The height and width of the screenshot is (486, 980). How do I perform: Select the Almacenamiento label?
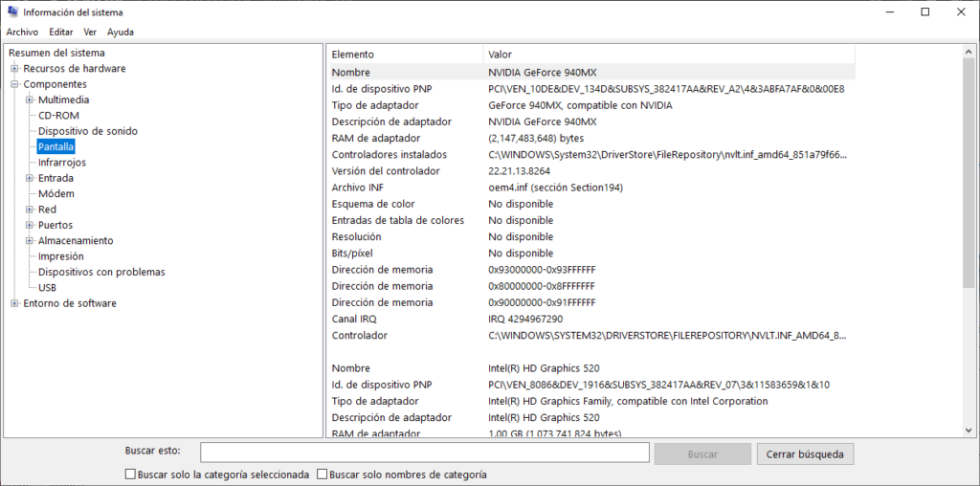76,240
